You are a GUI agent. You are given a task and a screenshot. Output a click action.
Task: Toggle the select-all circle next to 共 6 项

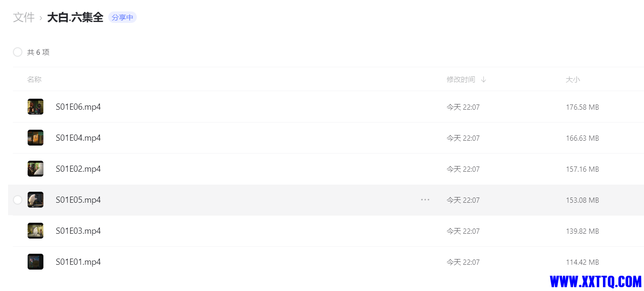click(18, 52)
